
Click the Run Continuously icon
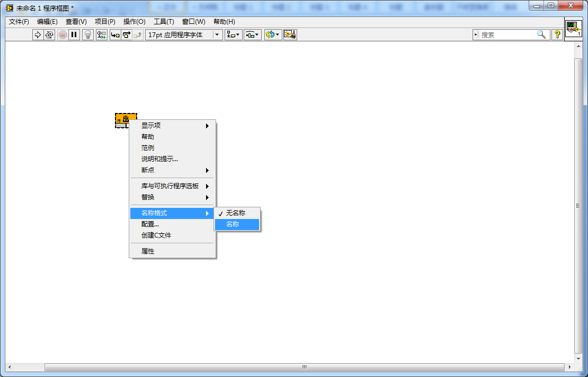(49, 35)
